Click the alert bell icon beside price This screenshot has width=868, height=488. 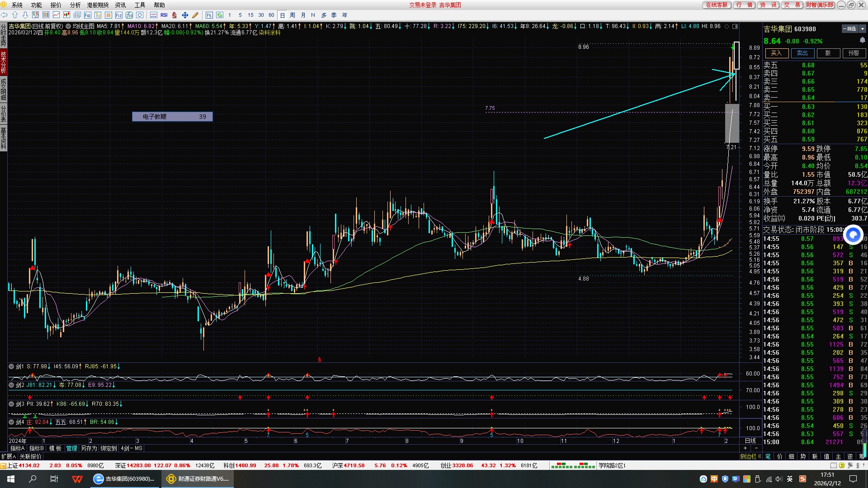[862, 41]
